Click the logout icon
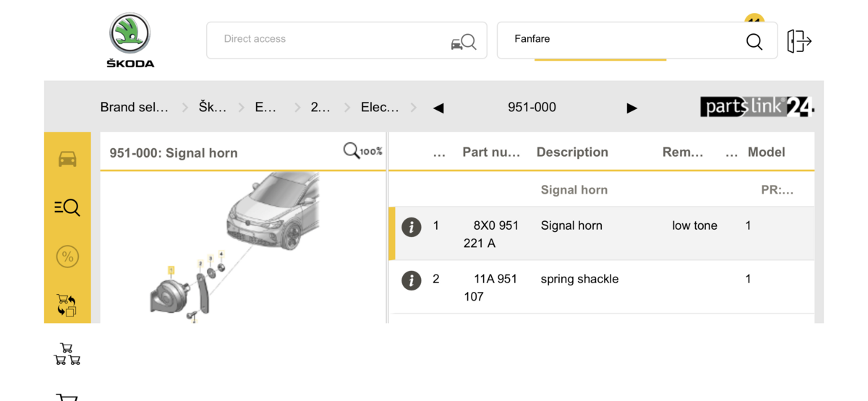The width and height of the screenshot is (868, 401). 799,41
